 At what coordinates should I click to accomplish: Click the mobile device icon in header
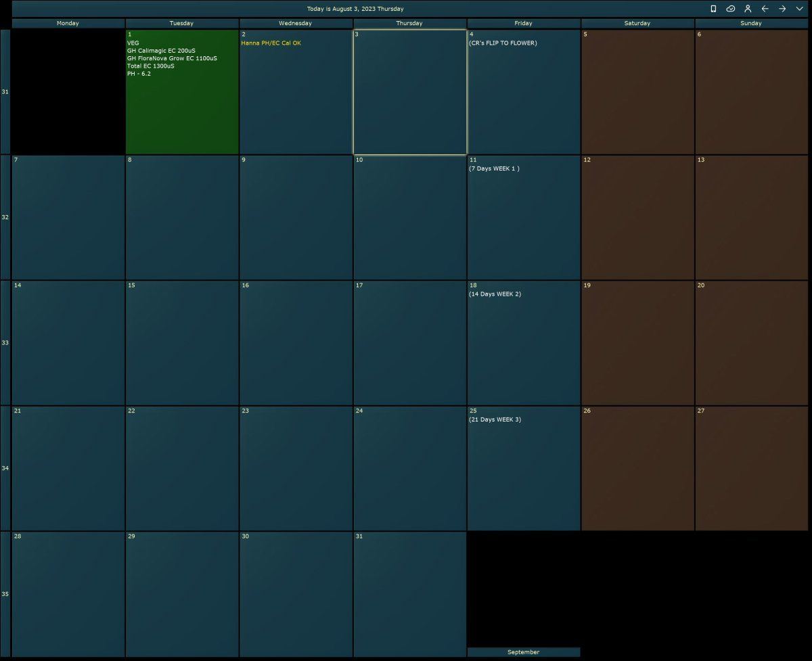[x=713, y=9]
